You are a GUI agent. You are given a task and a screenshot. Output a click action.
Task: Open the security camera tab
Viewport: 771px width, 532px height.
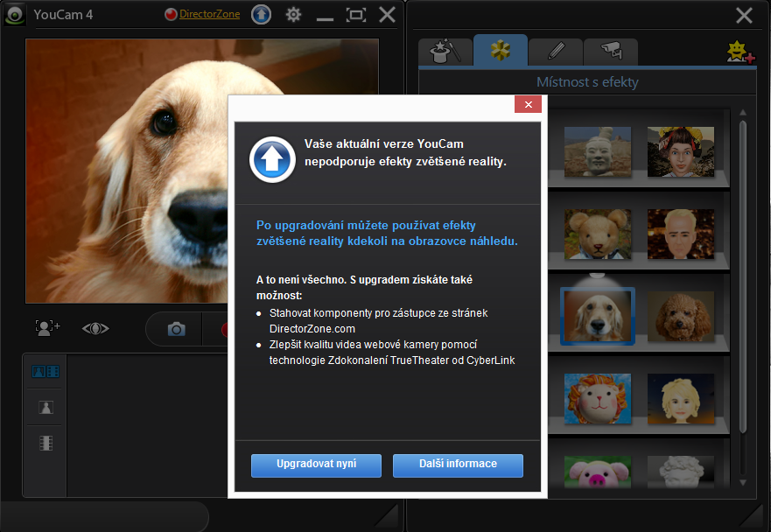(611, 52)
